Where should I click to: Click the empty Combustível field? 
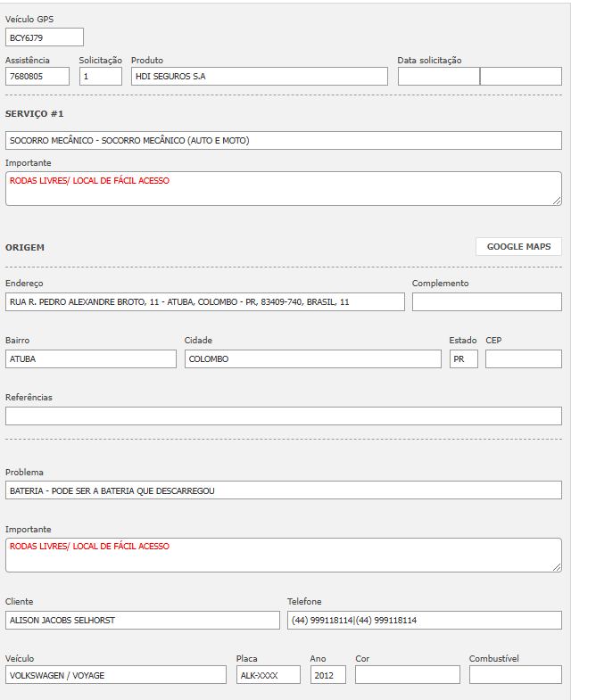[x=515, y=675]
